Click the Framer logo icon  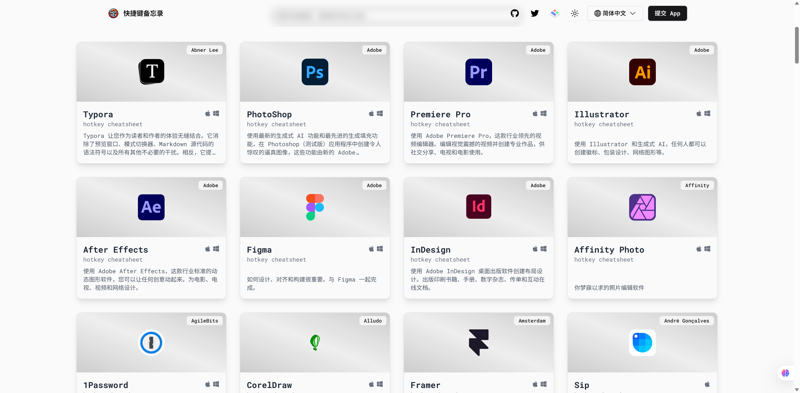479,342
